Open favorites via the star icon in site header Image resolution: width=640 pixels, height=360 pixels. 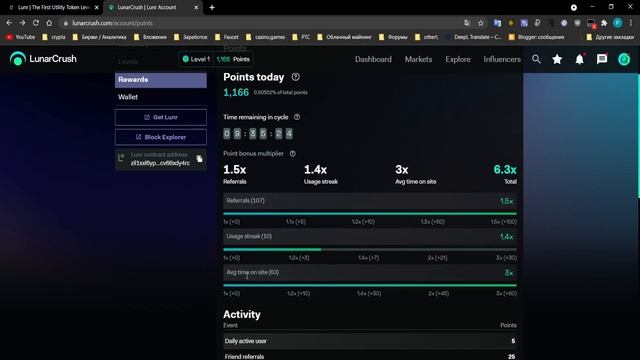[x=557, y=59]
